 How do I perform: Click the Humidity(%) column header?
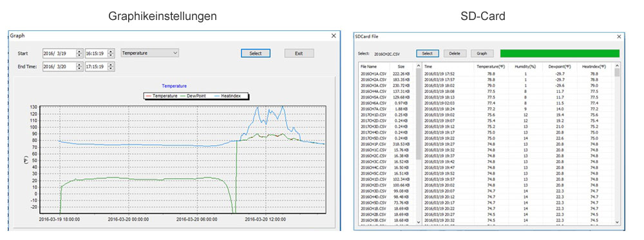pyautogui.click(x=526, y=66)
